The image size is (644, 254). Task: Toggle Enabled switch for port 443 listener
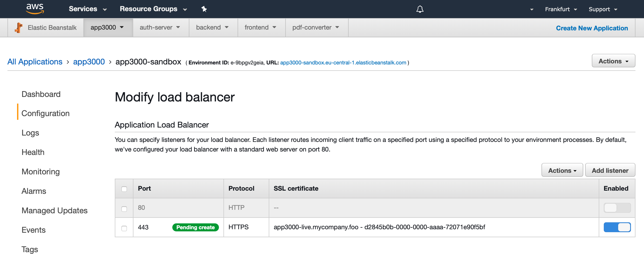pos(617,227)
